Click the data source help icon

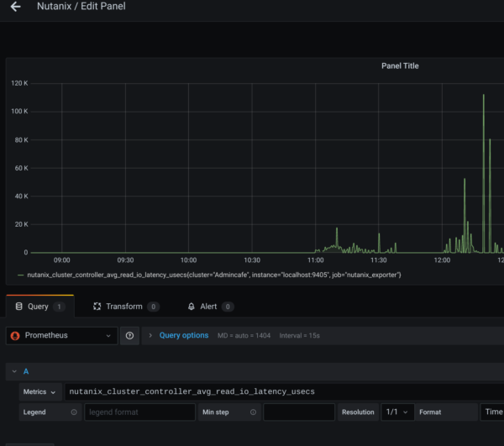coord(129,335)
